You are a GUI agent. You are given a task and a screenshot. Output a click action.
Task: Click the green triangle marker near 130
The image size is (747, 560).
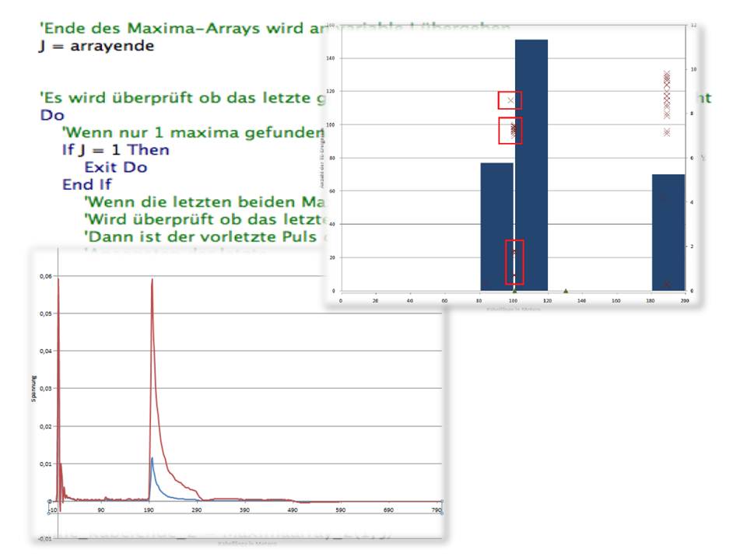[566, 291]
